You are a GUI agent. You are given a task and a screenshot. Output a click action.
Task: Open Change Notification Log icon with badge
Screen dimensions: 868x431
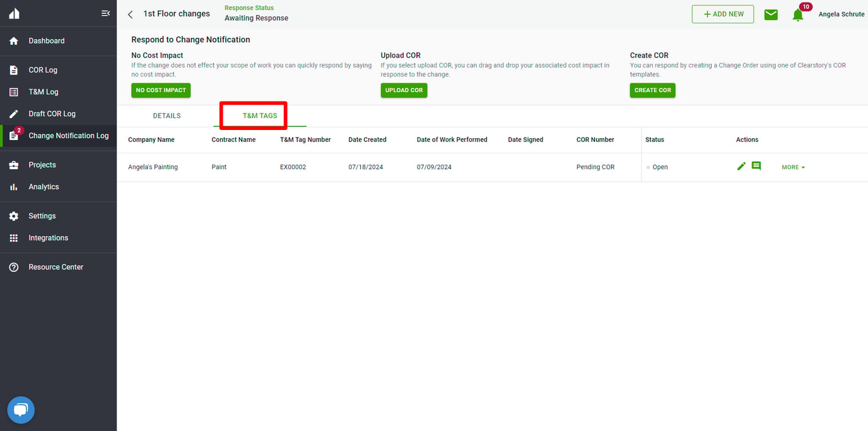15,134
